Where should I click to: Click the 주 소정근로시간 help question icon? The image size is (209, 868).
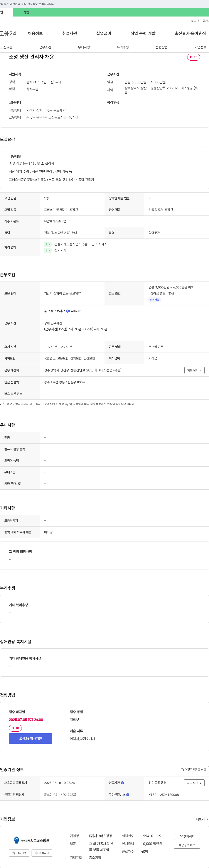[x=67, y=311]
